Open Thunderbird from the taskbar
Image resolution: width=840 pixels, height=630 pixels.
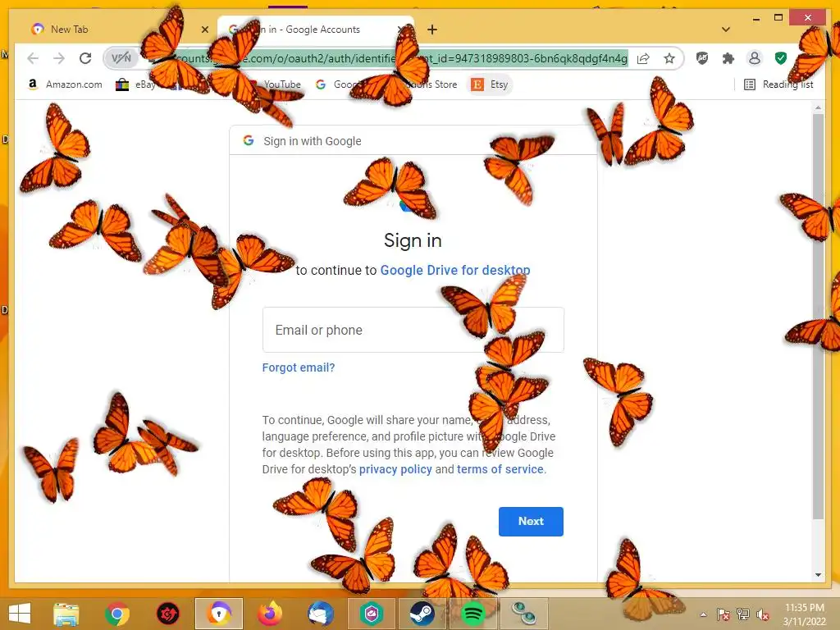pos(321,614)
